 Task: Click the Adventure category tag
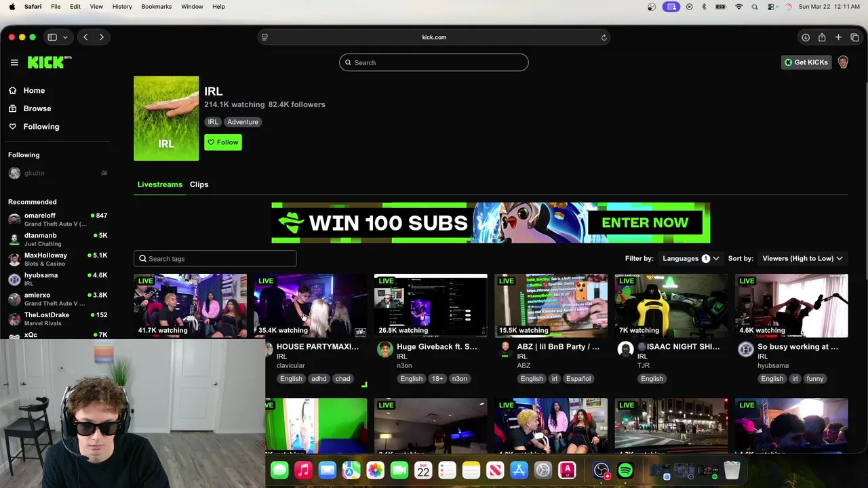243,122
